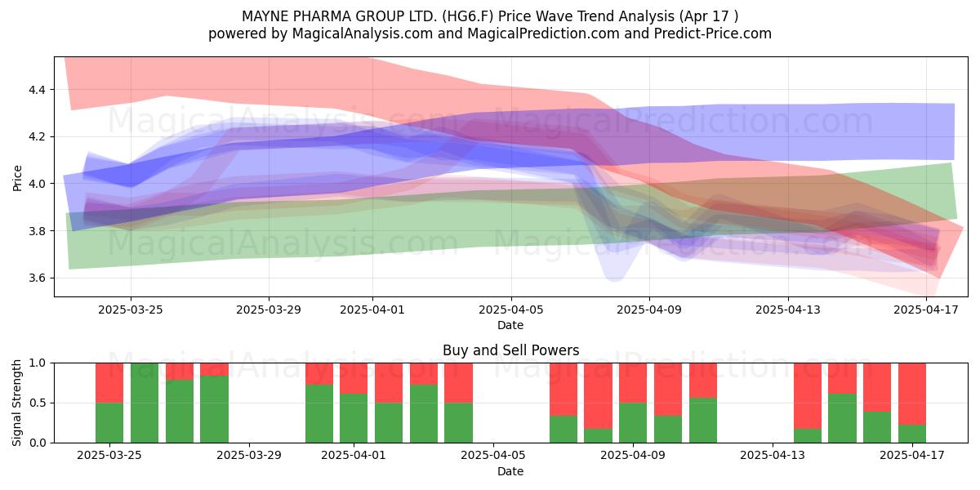This screenshot has height=490, width=980.
Task: Click 2025-04-13 tick under the price chart
Action: pos(788,310)
